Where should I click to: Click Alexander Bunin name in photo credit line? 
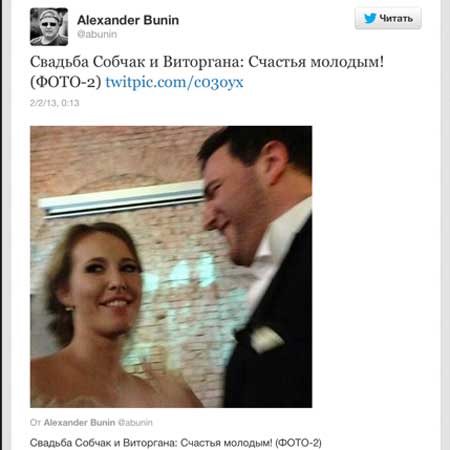pos(79,422)
